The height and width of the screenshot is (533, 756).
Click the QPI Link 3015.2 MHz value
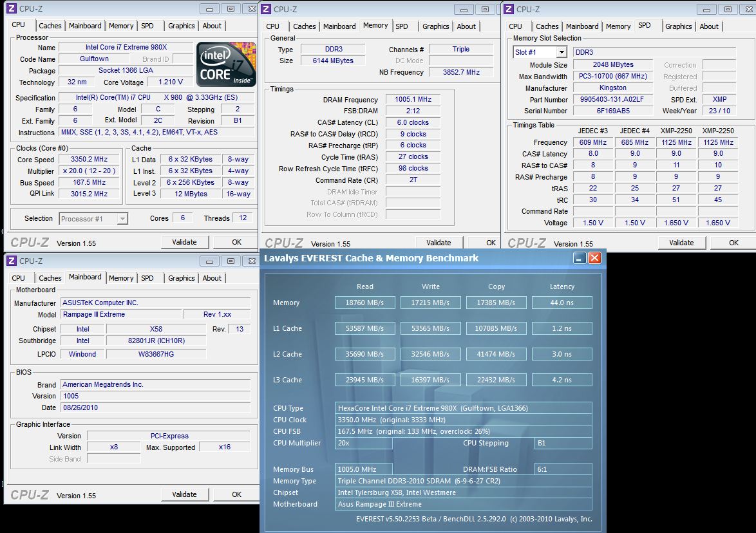pos(89,194)
